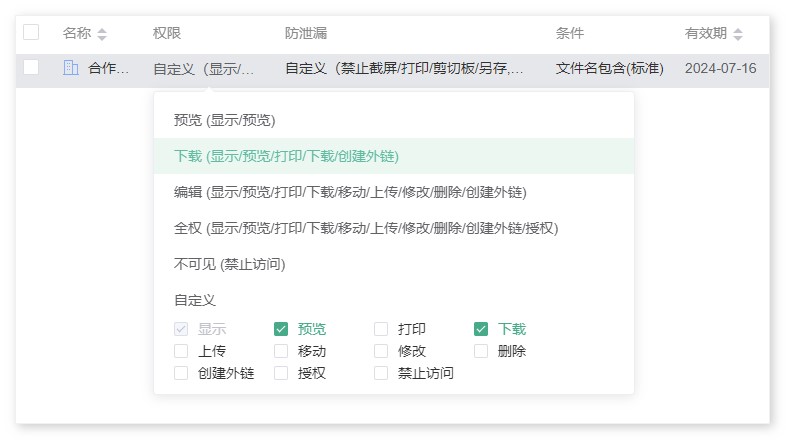The height and width of the screenshot is (440, 786).
Task: Toggle the select-all checkbox in the header
Action: pos(31,32)
